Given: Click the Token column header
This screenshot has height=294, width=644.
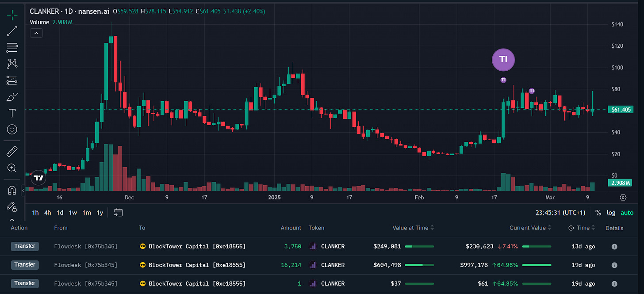Looking at the screenshot, I should [316, 228].
